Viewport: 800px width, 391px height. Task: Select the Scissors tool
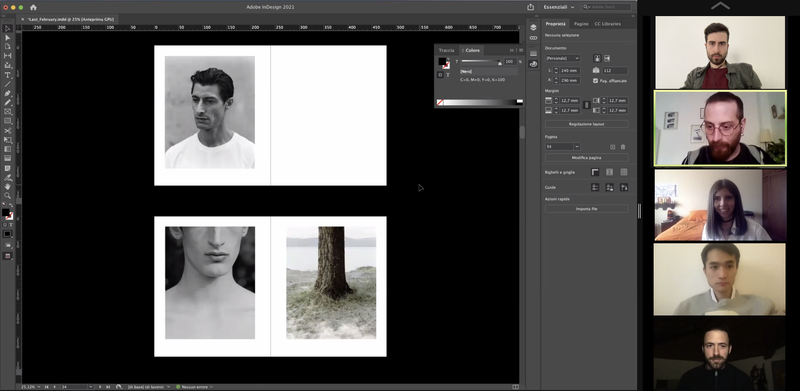point(8,131)
